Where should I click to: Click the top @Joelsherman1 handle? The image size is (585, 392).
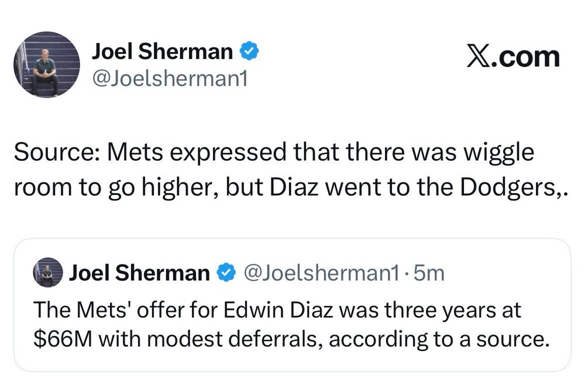coord(170,78)
